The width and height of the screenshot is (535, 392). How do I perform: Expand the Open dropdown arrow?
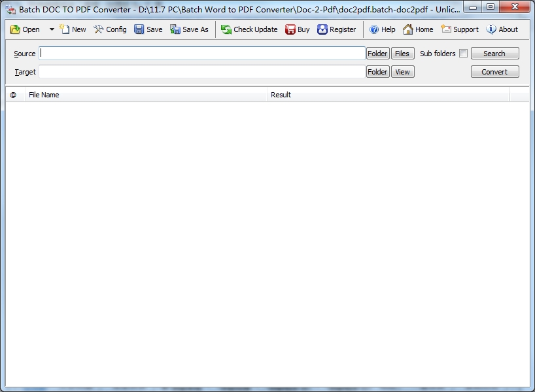(52, 29)
